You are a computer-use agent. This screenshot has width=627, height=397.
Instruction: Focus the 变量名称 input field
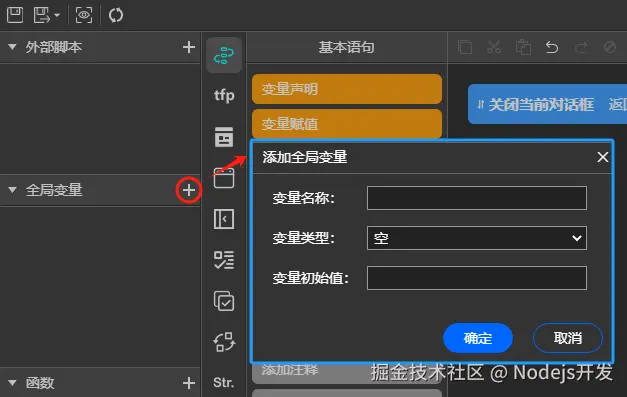tap(477, 198)
